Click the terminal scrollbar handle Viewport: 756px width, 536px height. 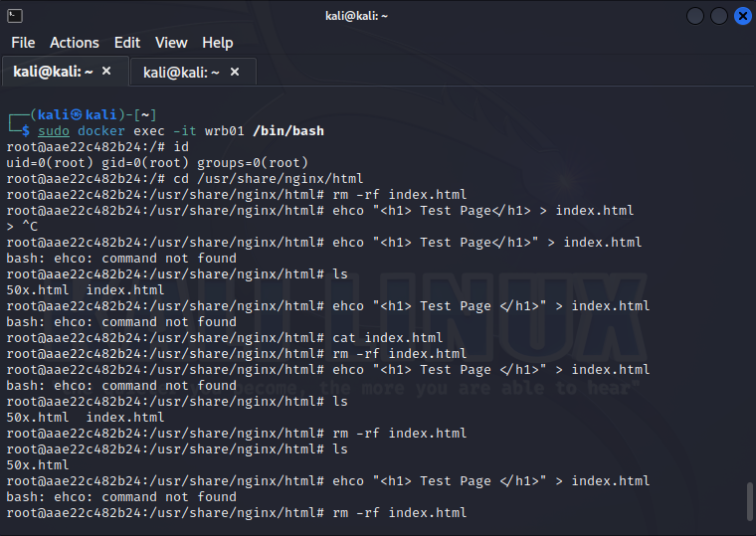[x=750, y=501]
